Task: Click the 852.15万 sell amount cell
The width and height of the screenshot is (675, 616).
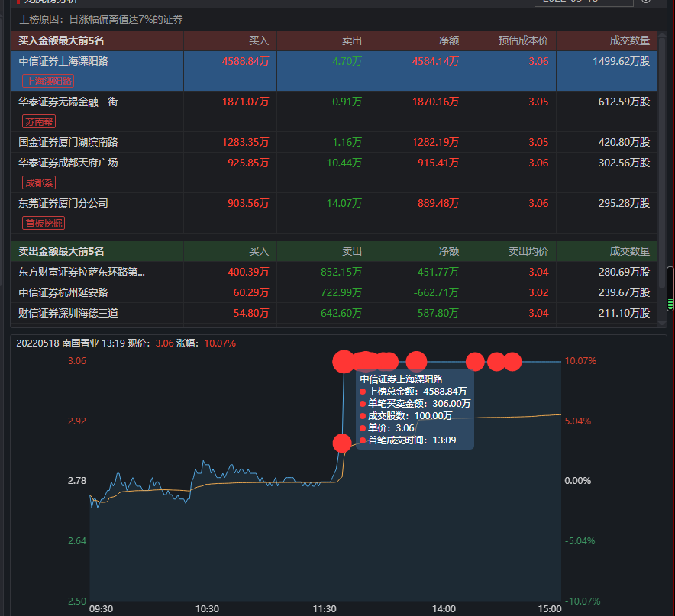Action: [x=341, y=272]
